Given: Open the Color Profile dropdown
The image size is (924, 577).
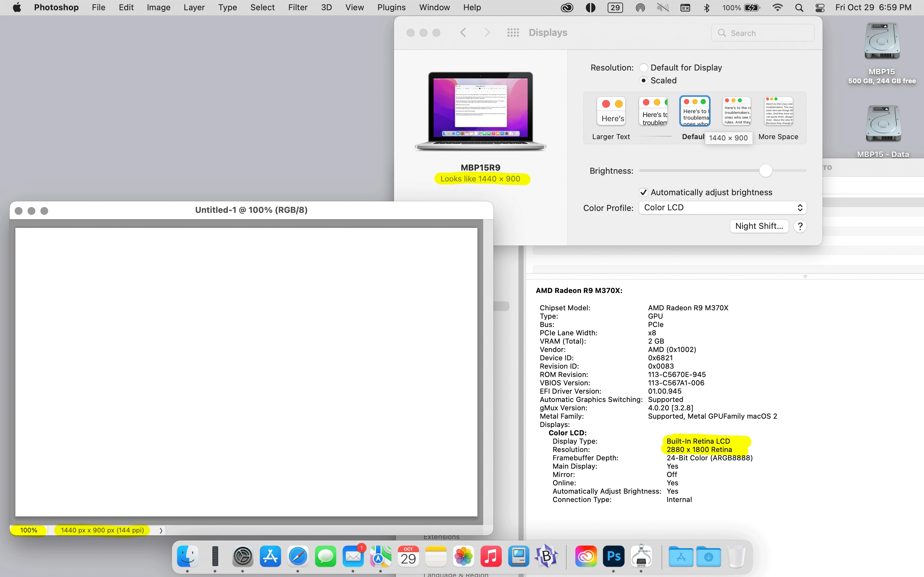Looking at the screenshot, I should [x=723, y=208].
